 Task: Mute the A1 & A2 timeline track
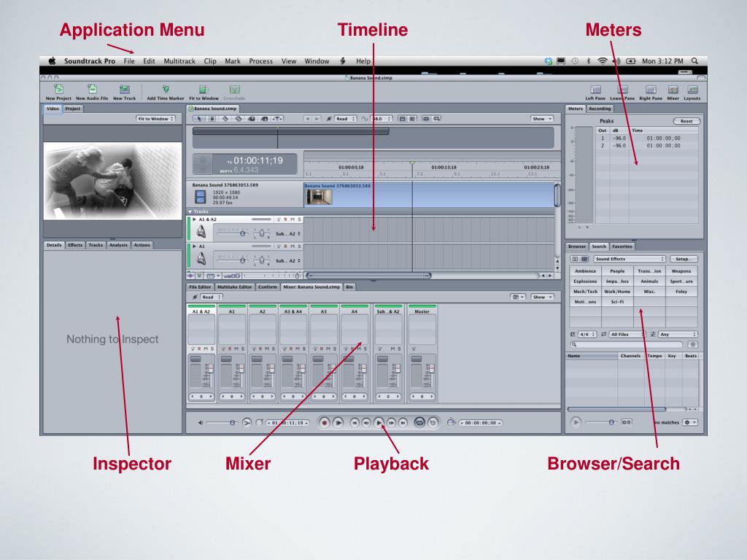(x=293, y=219)
